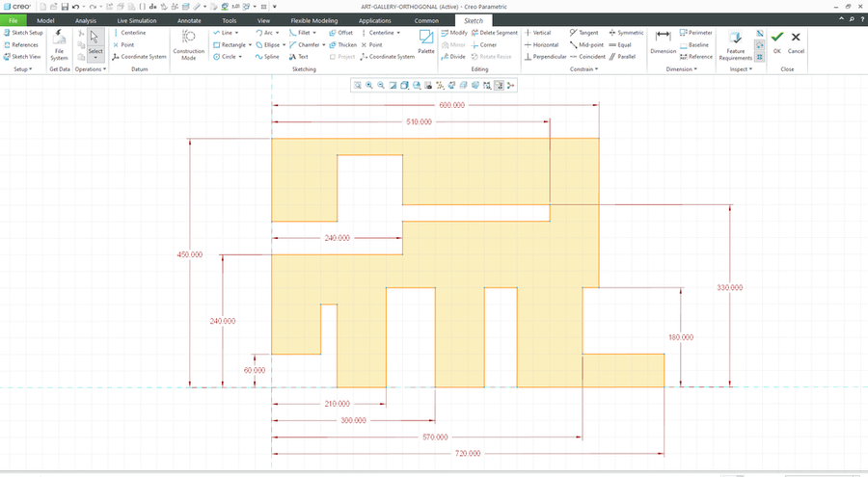Expand the Rectangle dropdown arrow
This screenshot has height=477, width=868.
(x=250, y=44)
